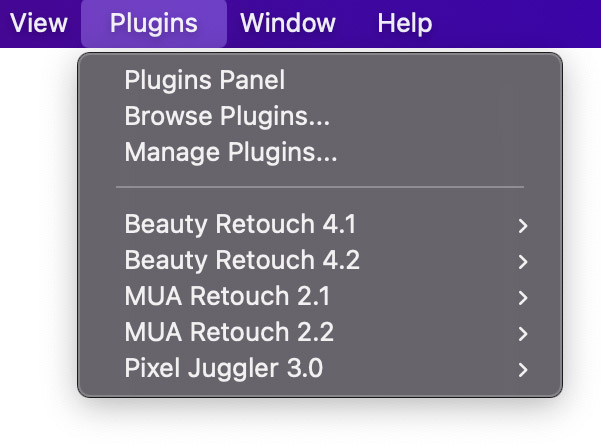Open the Window menu
The height and width of the screenshot is (445, 601).
(x=288, y=23)
